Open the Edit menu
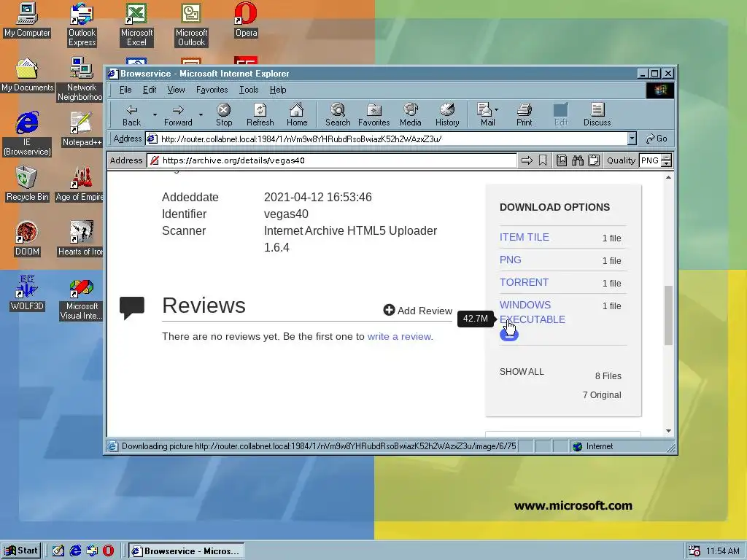 [x=150, y=90]
